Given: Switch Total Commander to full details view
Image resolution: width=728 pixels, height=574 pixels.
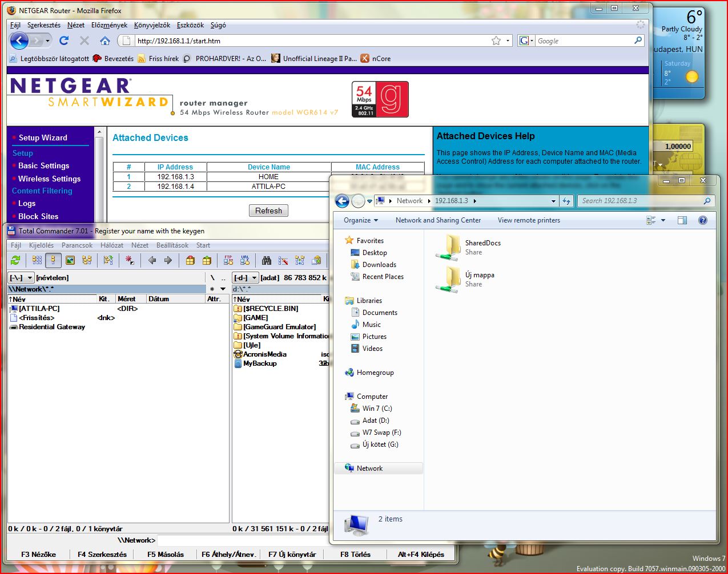Looking at the screenshot, I should tap(53, 260).
